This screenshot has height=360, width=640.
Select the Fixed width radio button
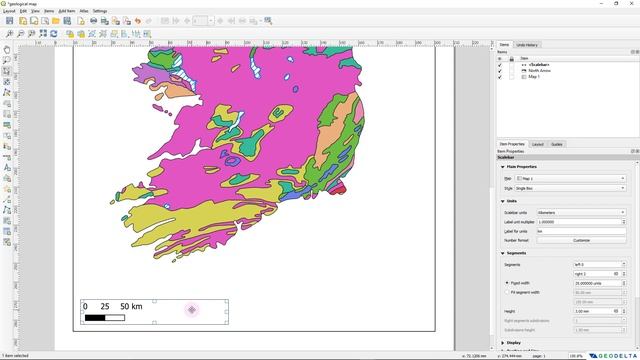pyautogui.click(x=507, y=283)
